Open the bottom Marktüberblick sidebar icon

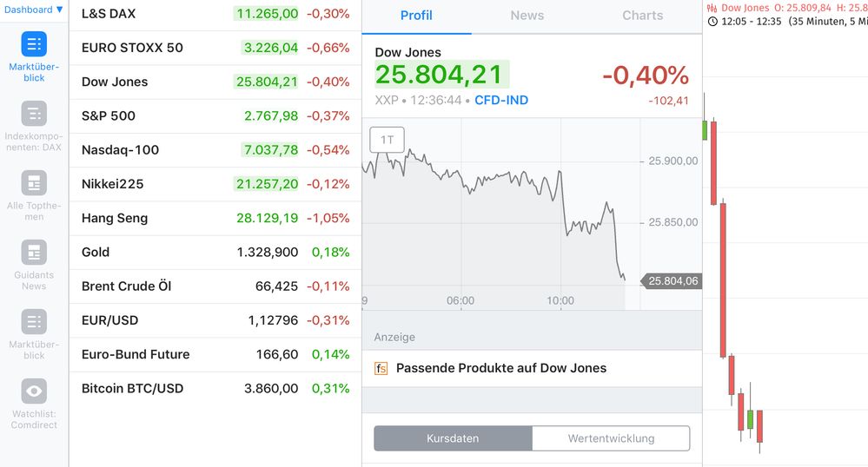34,322
